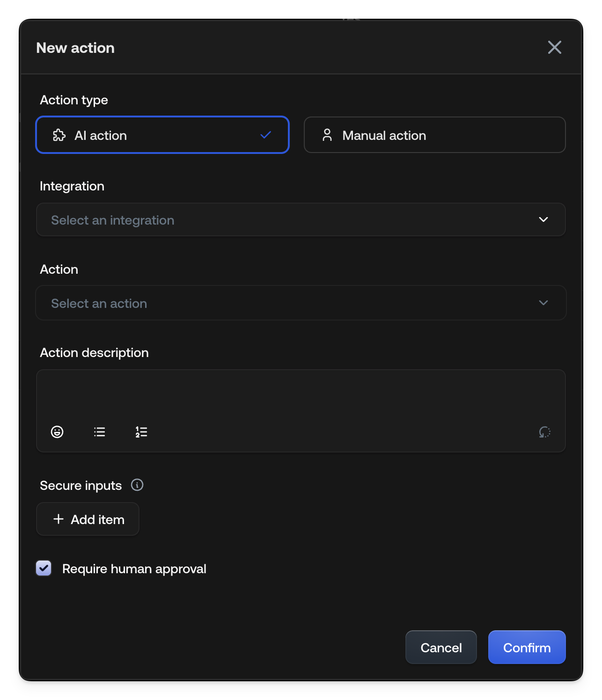Open the Select an integration dropdown
Image resolution: width=602 pixels, height=700 pixels.
click(x=301, y=219)
